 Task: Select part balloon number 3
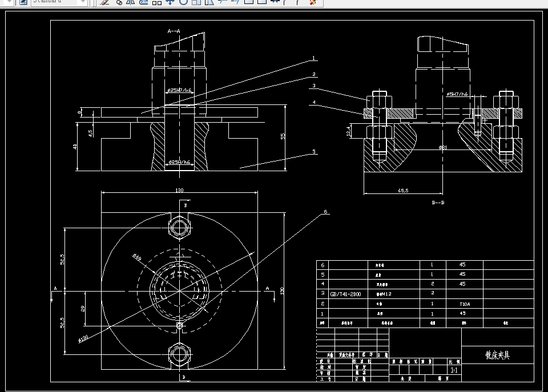tap(314, 86)
